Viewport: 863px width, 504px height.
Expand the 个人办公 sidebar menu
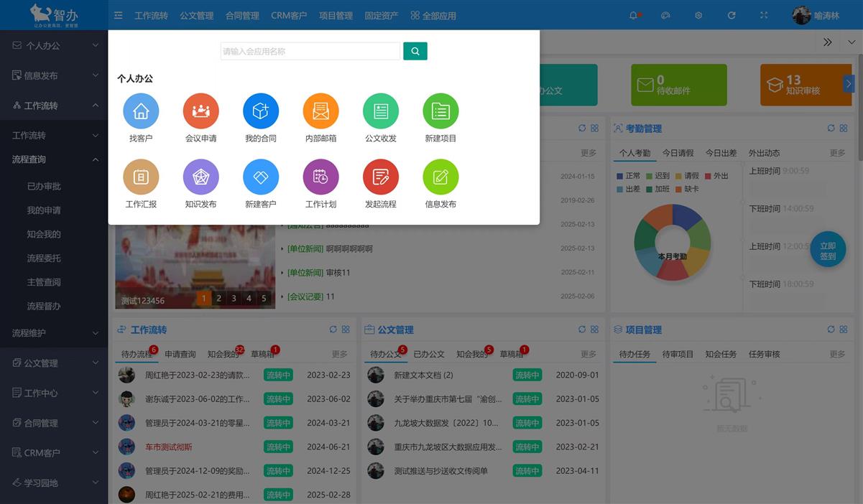coord(54,45)
